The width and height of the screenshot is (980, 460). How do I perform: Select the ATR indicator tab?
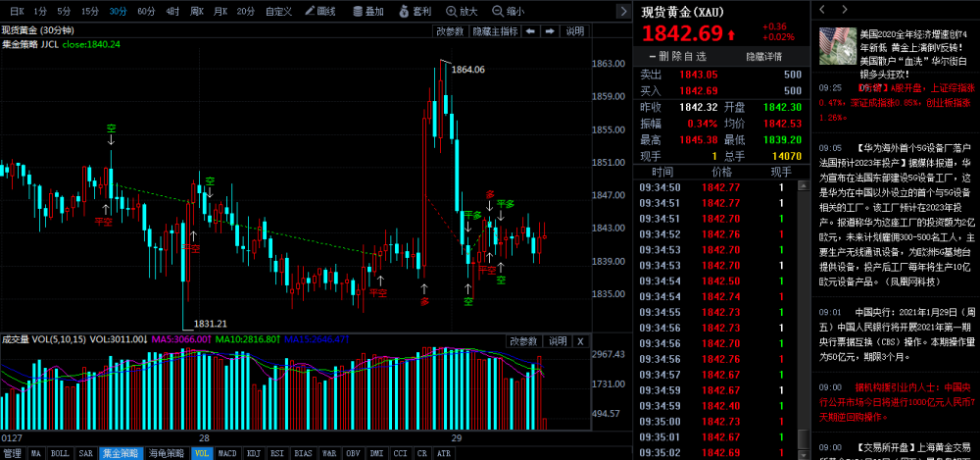(x=443, y=453)
